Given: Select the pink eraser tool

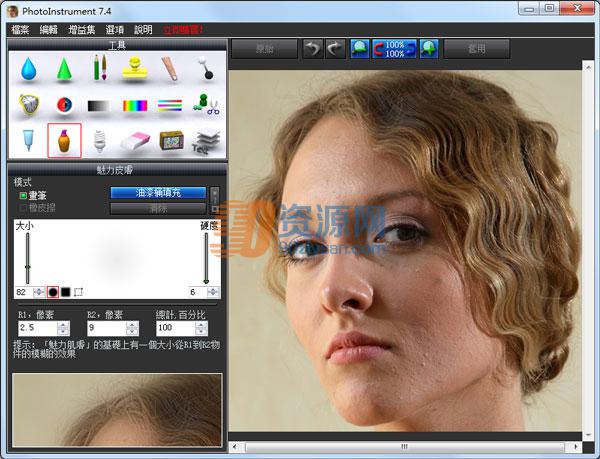Looking at the screenshot, I should (135, 141).
